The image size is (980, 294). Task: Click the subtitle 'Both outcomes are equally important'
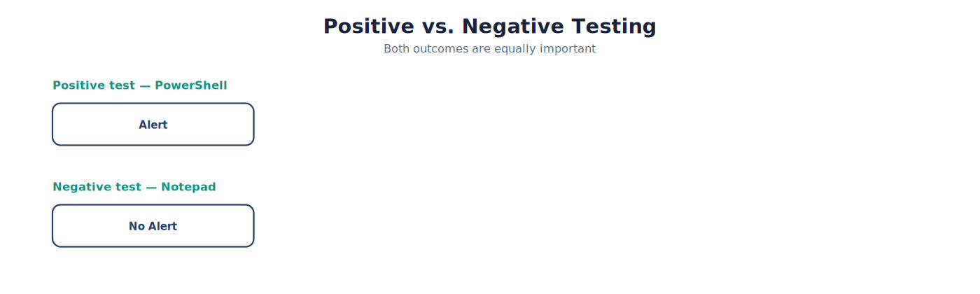click(489, 49)
